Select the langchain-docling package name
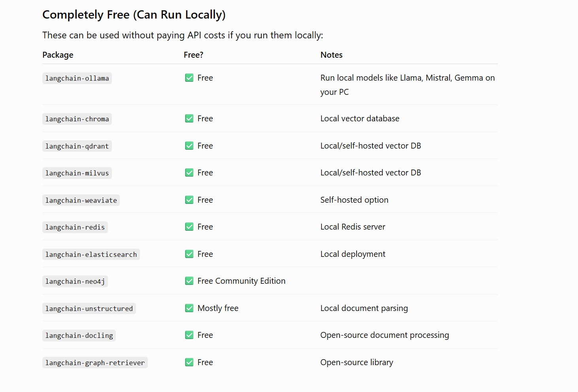Image resolution: width=578 pixels, height=392 pixels. point(79,335)
